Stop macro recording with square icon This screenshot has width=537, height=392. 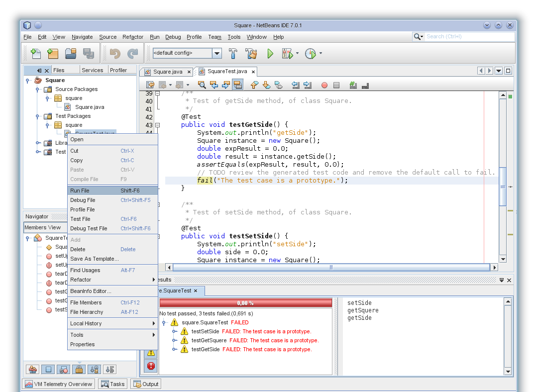click(336, 85)
